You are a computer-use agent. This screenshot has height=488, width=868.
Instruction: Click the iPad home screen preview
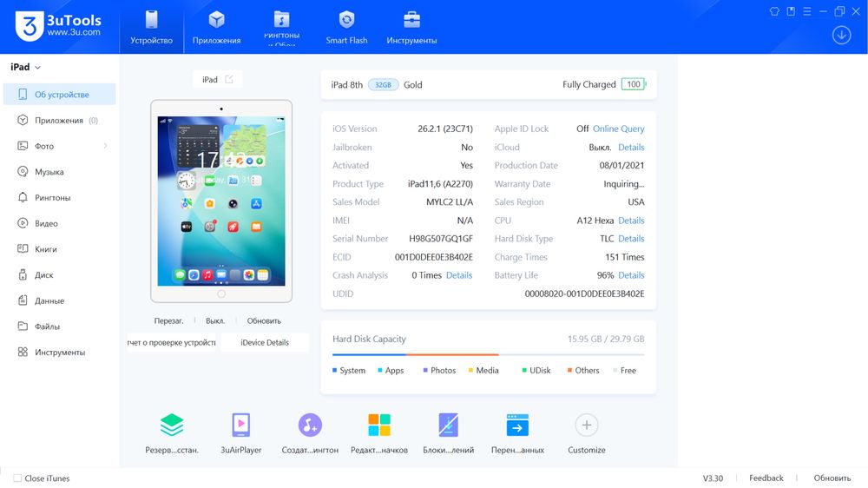(221, 201)
